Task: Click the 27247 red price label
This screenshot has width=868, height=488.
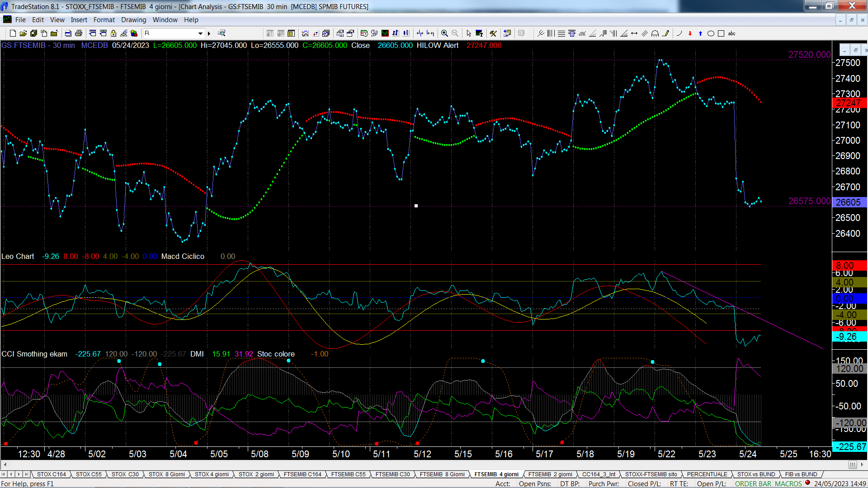Action: click(x=849, y=103)
